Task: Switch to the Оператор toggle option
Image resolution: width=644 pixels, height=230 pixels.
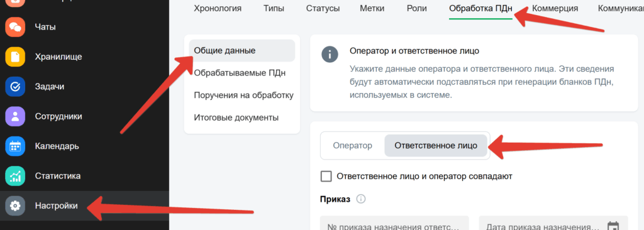Action: point(352,145)
